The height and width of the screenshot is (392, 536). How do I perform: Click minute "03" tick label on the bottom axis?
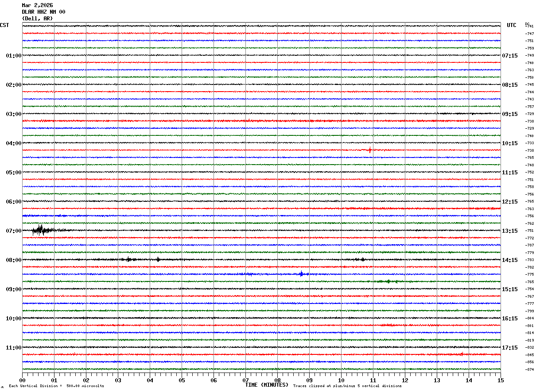pos(118,380)
